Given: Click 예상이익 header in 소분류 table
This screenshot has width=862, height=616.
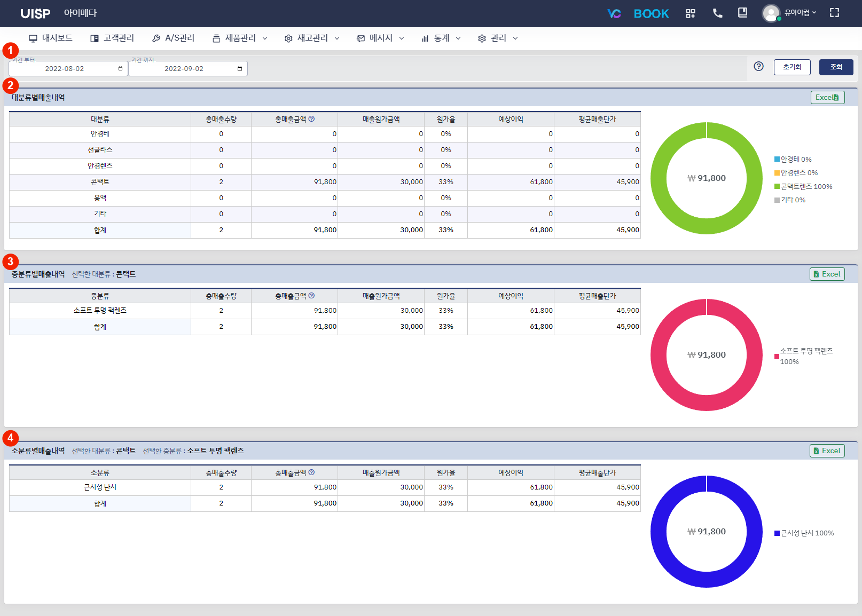Looking at the screenshot, I should pyautogui.click(x=511, y=473).
